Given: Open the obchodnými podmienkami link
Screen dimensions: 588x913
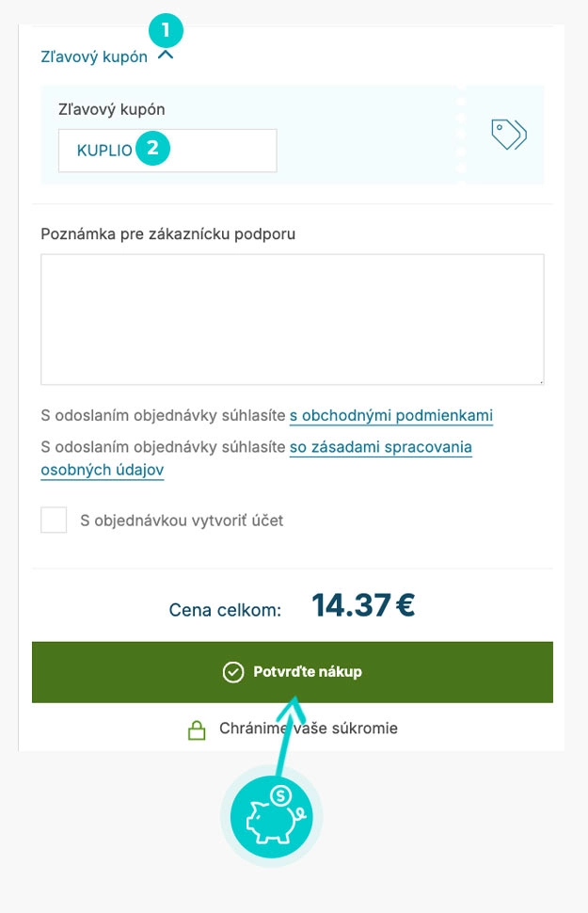Looking at the screenshot, I should pos(390,416).
